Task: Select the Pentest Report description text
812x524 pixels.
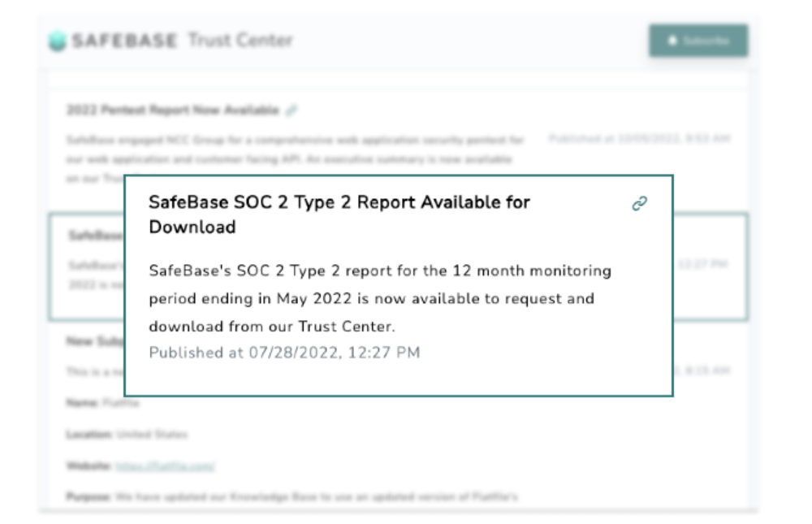Action: click(x=296, y=151)
